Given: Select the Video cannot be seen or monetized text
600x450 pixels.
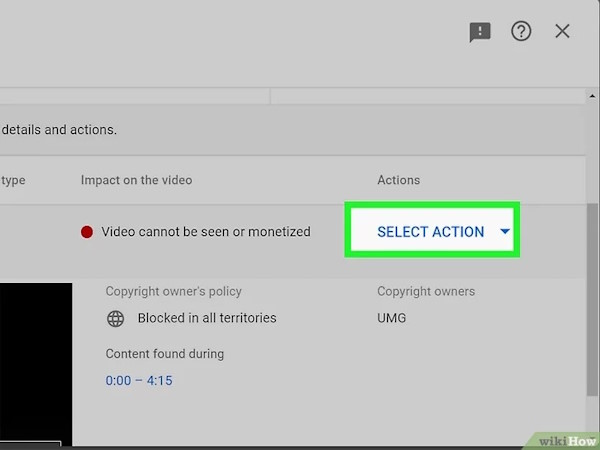Looking at the screenshot, I should pos(206,232).
